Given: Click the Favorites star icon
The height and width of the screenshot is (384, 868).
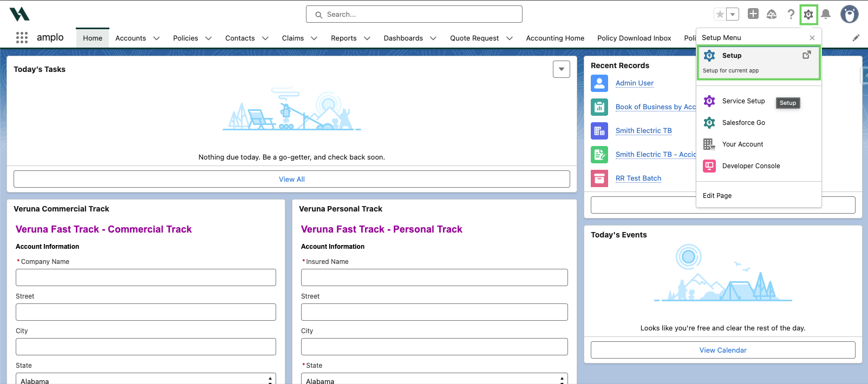Looking at the screenshot, I should [720, 15].
